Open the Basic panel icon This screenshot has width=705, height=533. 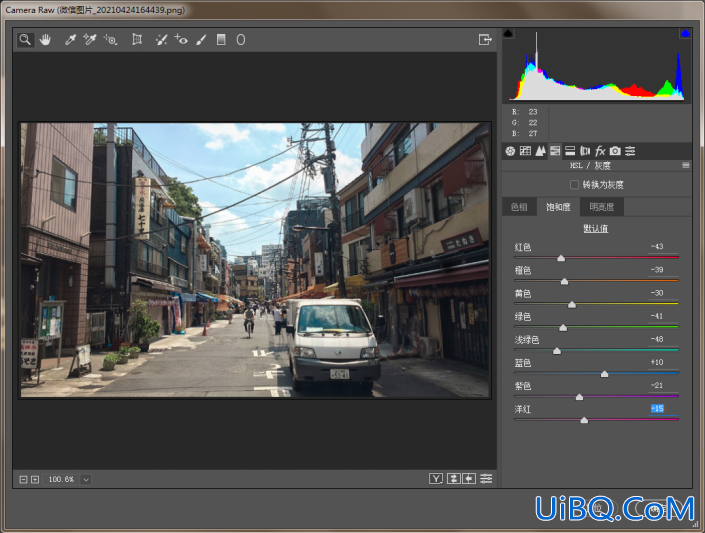(510, 151)
